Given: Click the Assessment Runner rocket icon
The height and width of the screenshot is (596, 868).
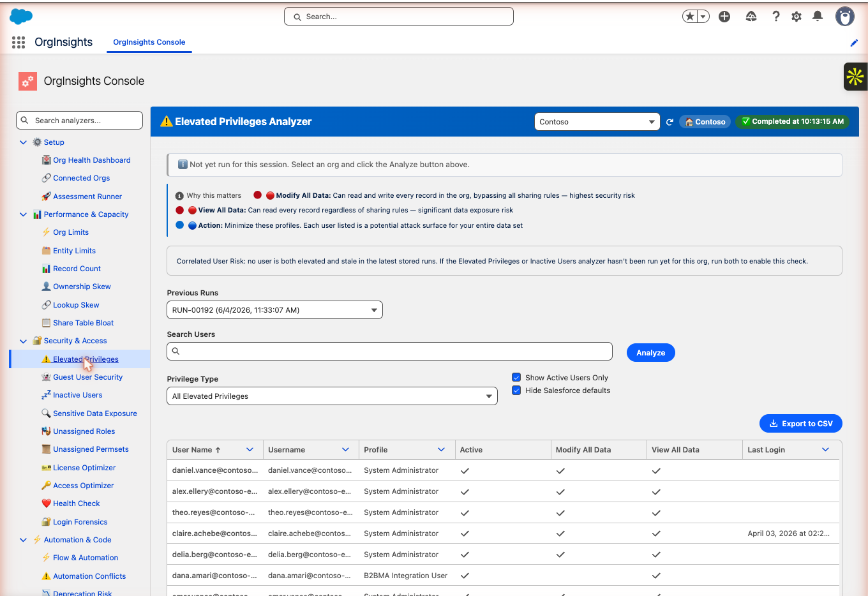Looking at the screenshot, I should [x=46, y=197].
